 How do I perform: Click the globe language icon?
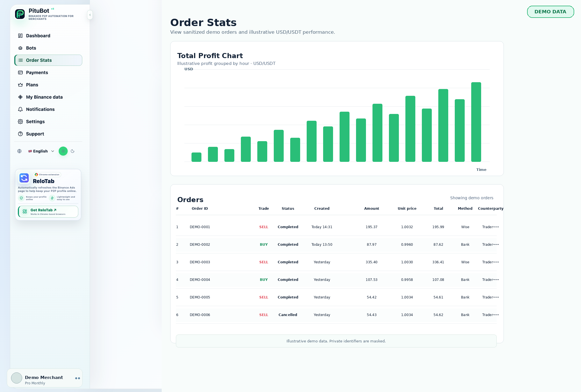click(19, 151)
